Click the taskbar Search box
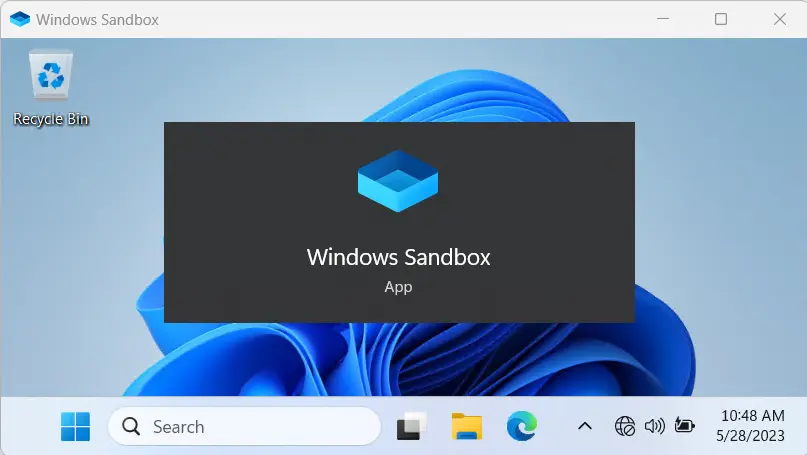807x455 pixels. (244, 427)
